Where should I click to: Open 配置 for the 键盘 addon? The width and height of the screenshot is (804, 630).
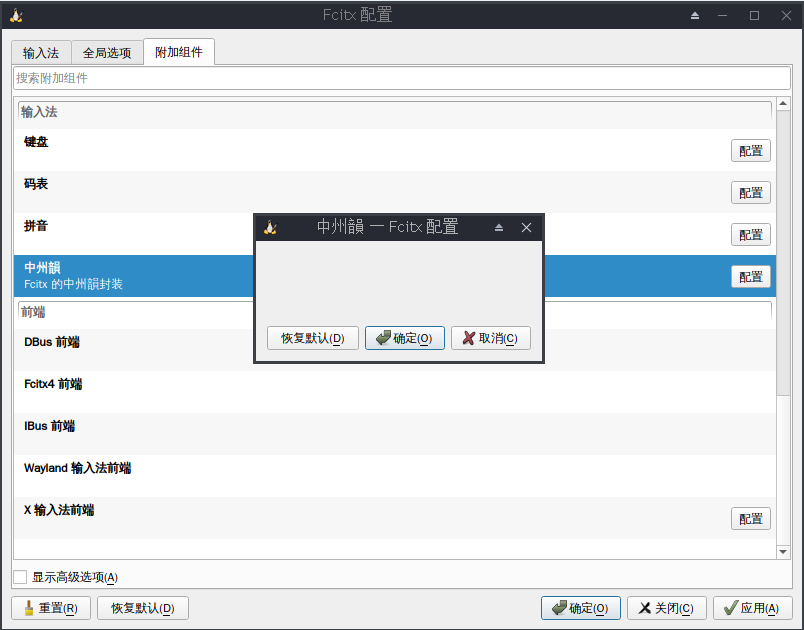tap(751, 151)
